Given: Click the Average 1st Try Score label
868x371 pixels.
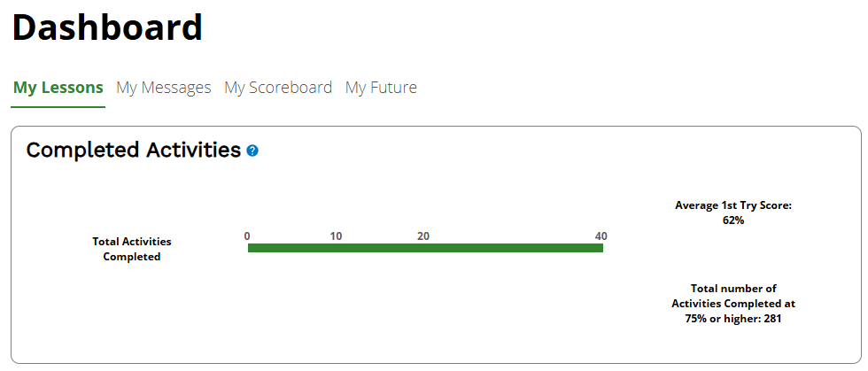Looking at the screenshot, I should point(733,205).
